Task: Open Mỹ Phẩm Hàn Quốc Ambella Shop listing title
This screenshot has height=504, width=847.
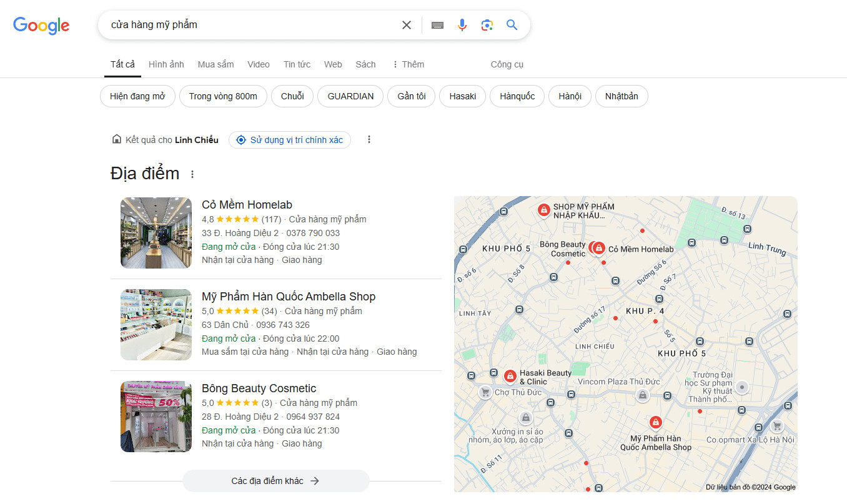Action: click(289, 297)
